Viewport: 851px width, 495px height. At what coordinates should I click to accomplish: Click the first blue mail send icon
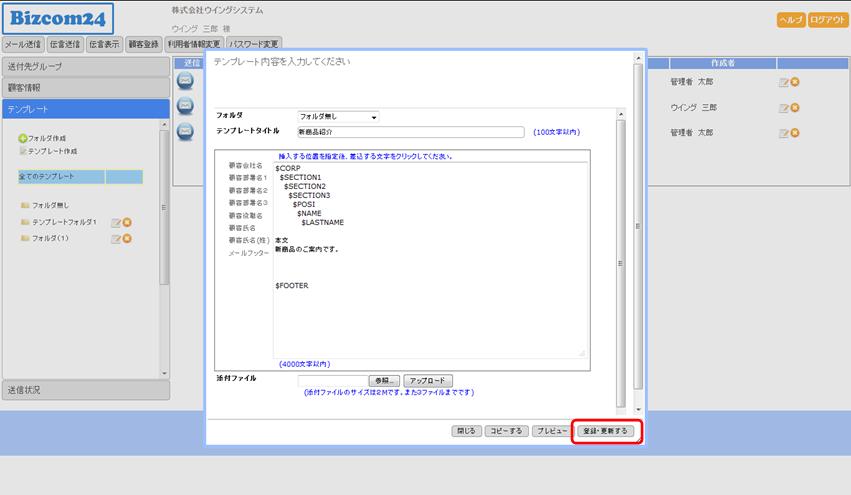[185, 81]
